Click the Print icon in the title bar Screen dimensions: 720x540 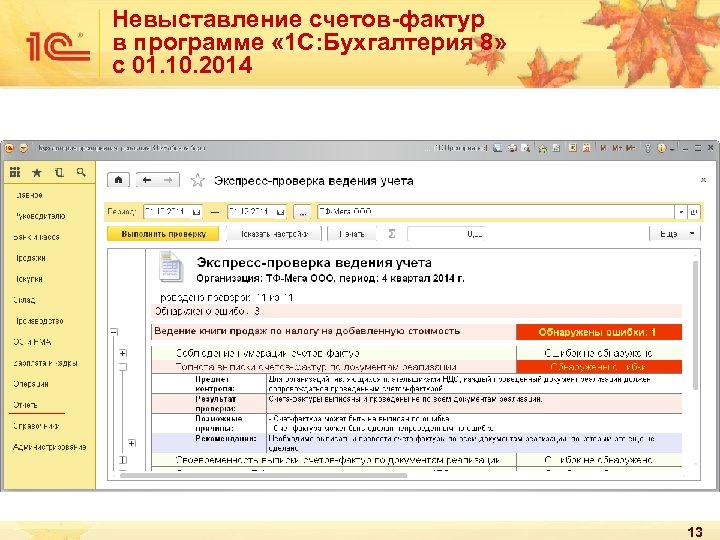[x=512, y=148]
